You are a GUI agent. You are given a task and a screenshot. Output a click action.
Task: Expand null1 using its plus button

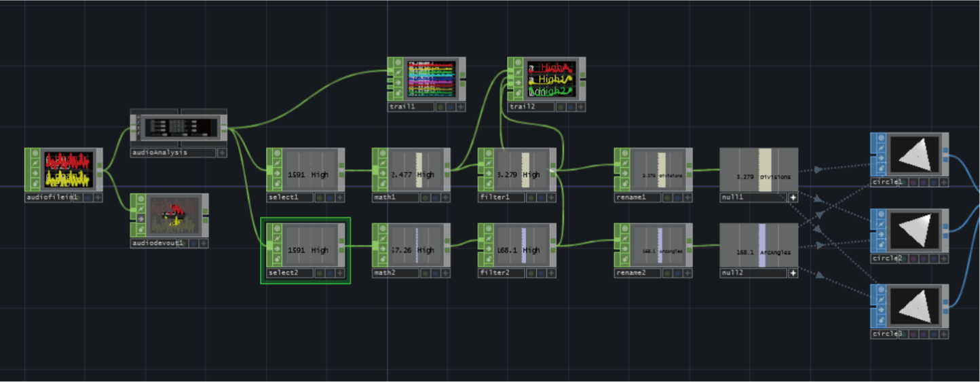pyautogui.click(x=793, y=197)
